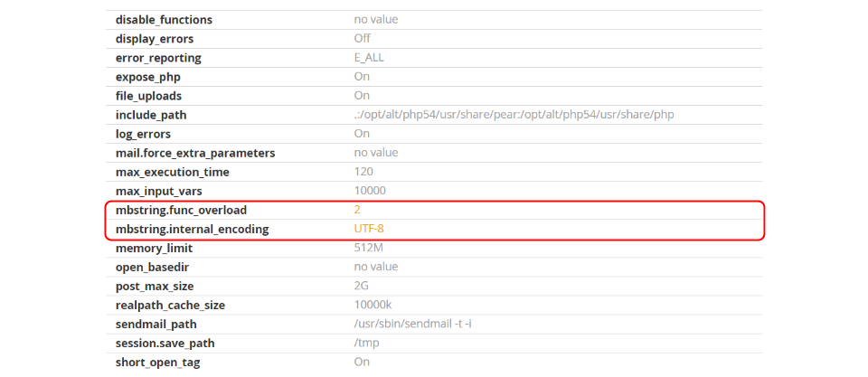The image size is (868, 377).
Task: Click the include_path directory value text
Action: (x=514, y=115)
